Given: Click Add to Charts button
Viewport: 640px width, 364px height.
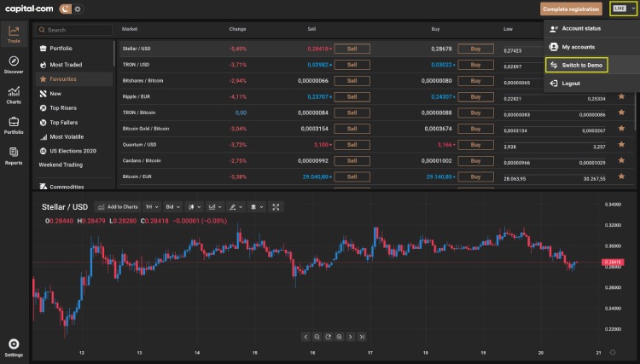Looking at the screenshot, I should coord(118,207).
